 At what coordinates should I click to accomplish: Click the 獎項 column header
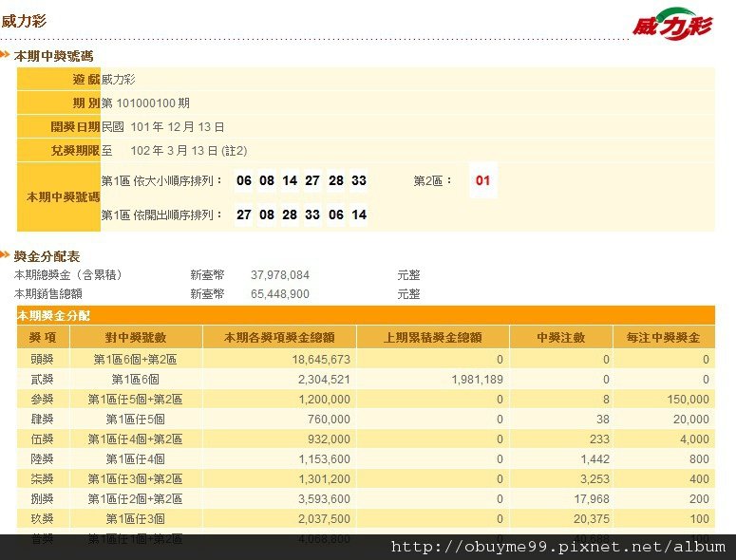click(x=43, y=337)
